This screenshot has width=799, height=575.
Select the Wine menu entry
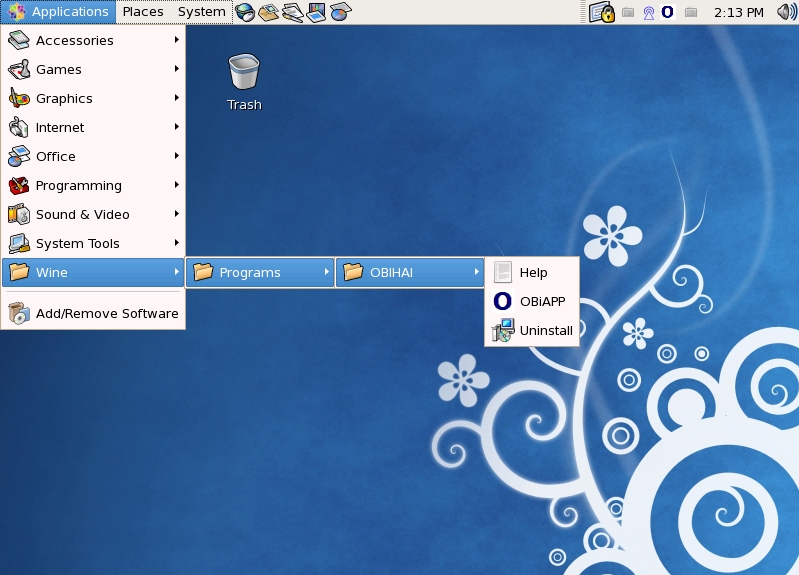[93, 272]
